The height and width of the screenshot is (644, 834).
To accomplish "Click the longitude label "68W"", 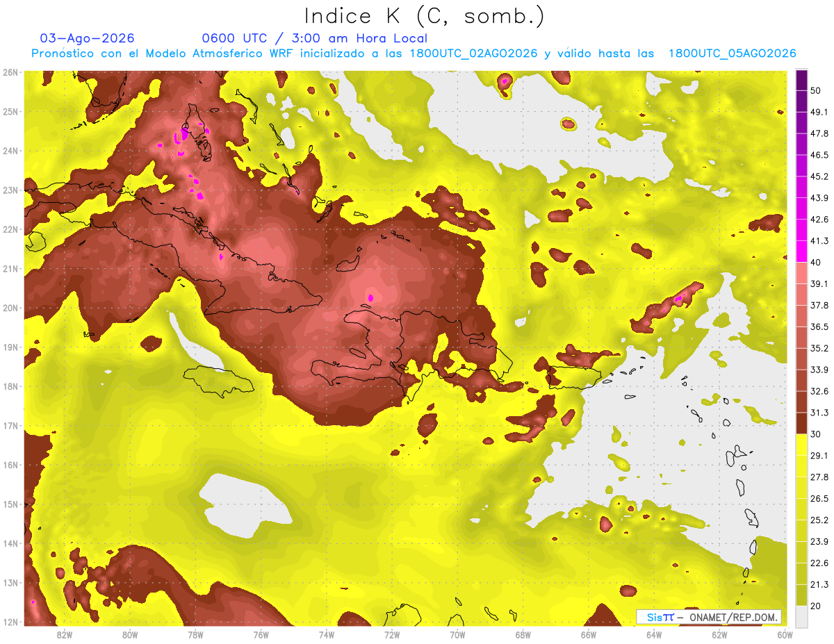I will [523, 634].
